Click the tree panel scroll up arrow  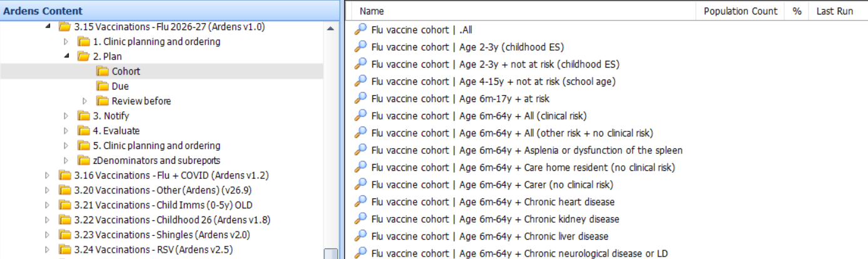coord(330,28)
